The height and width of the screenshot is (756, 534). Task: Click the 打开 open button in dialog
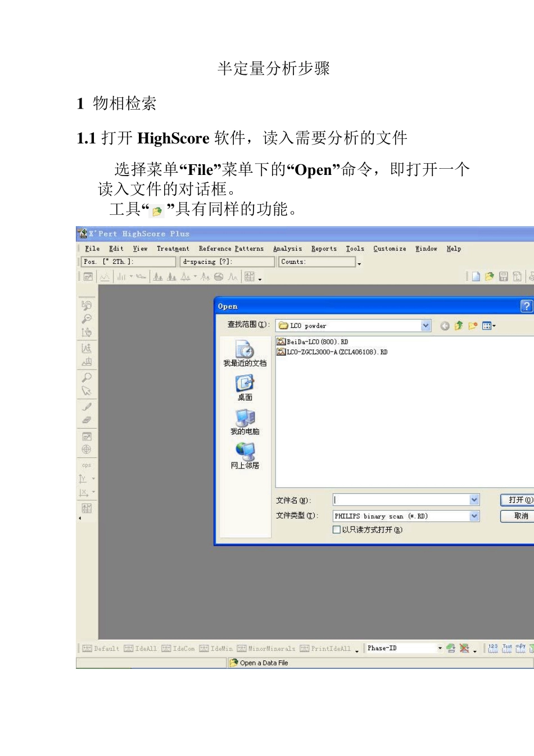[518, 499]
